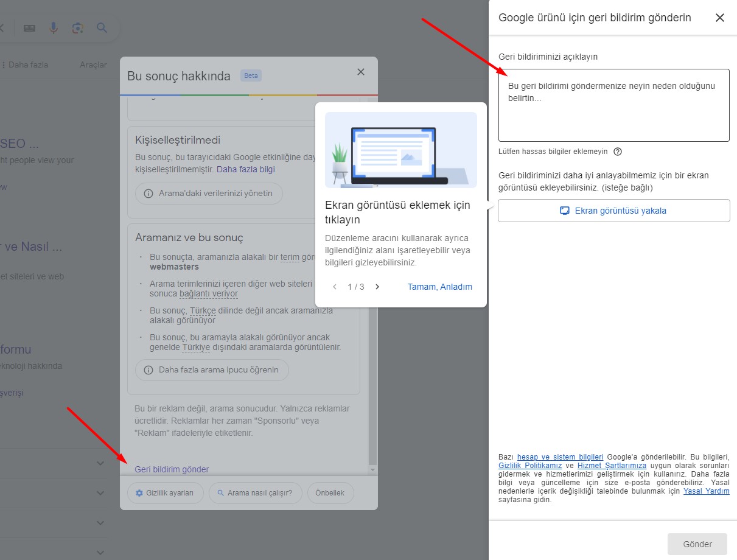Click the 'Geri bildiriminizi açıklayın' label

point(548,57)
